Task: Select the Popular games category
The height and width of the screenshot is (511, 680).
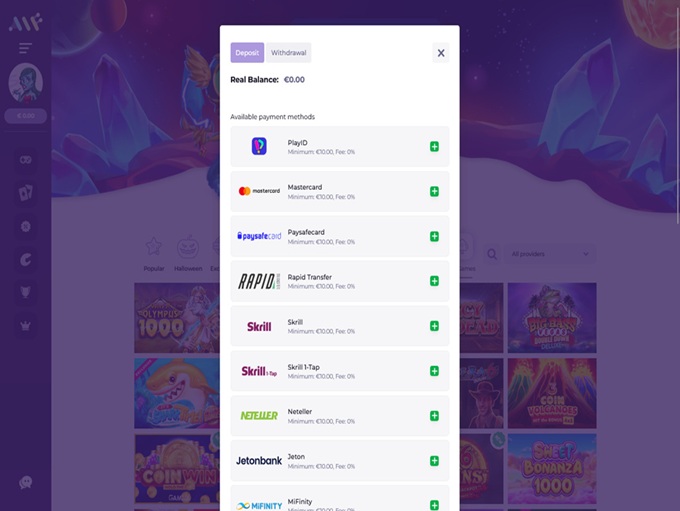Action: pos(154,254)
